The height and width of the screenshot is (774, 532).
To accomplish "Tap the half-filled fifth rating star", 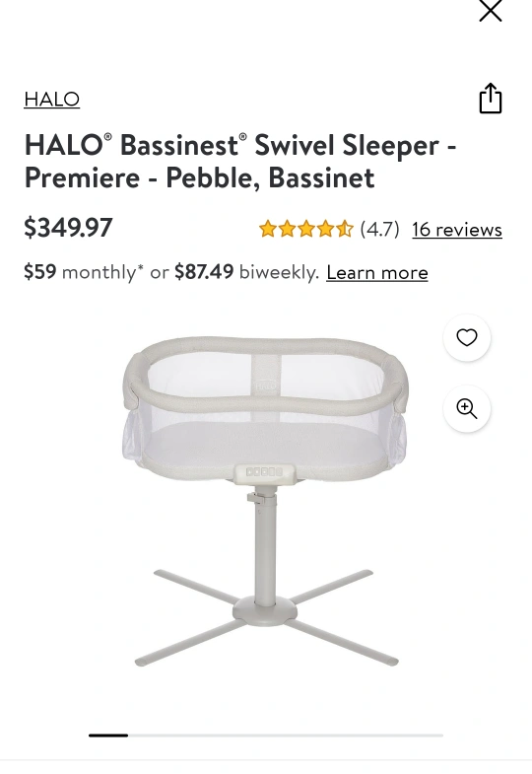I will click(345, 229).
